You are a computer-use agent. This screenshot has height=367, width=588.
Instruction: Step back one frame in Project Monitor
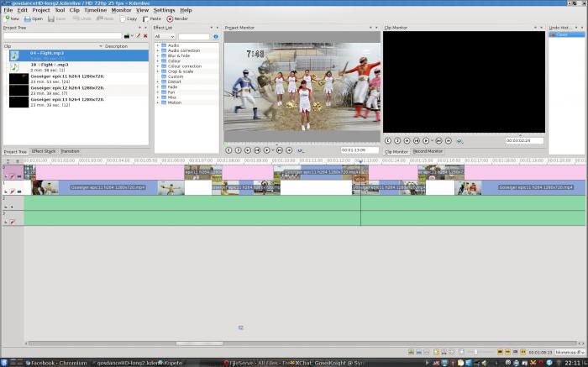pos(257,150)
